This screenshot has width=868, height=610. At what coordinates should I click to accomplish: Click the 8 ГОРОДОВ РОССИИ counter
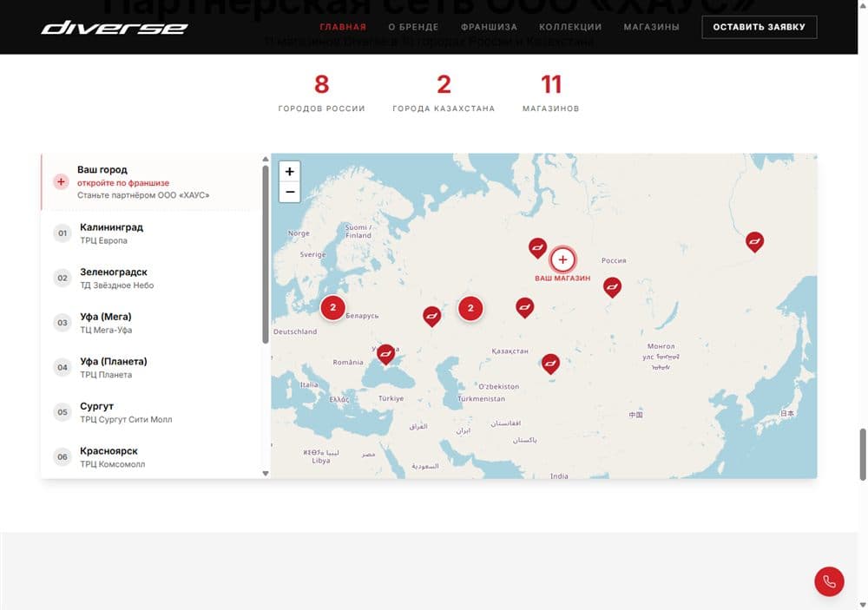coord(322,93)
